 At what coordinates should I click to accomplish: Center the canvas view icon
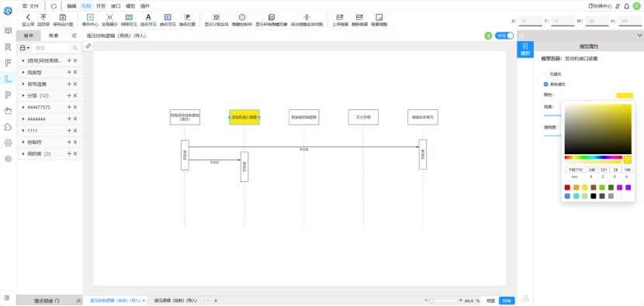pos(90,17)
